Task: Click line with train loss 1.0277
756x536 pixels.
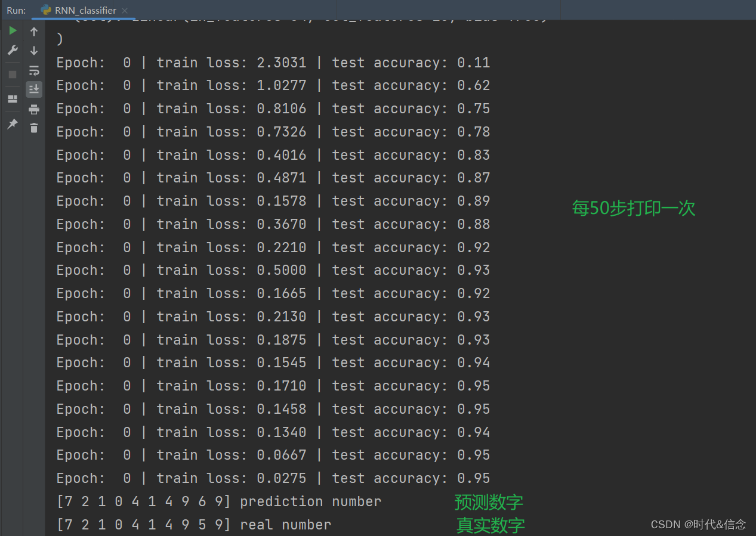Action: pyautogui.click(x=273, y=86)
